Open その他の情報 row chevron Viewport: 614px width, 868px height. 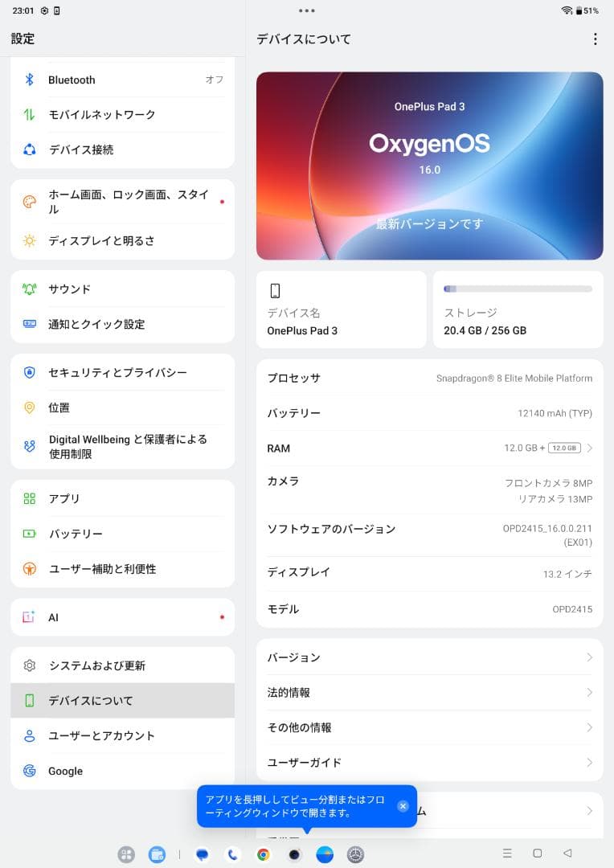[590, 727]
